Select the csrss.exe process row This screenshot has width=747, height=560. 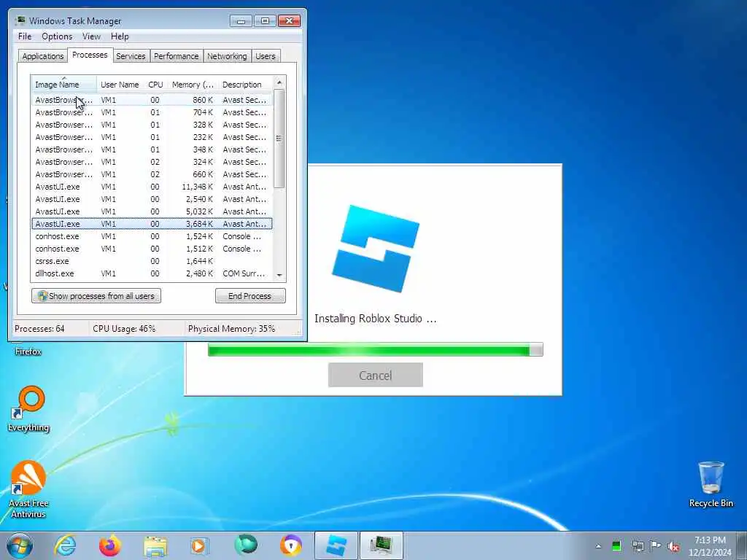152,261
